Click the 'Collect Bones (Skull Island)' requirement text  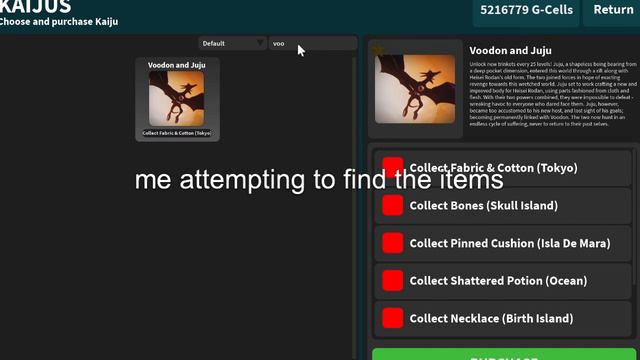click(484, 205)
